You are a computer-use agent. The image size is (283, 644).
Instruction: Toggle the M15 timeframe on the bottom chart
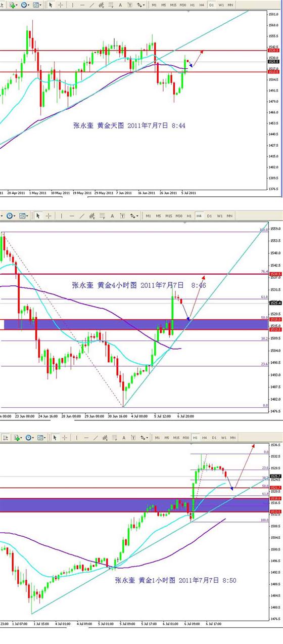point(177,437)
